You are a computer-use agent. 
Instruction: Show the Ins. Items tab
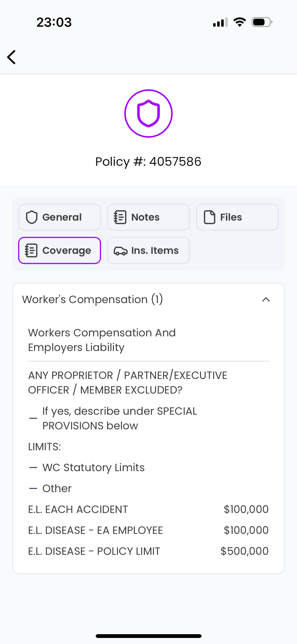[x=148, y=250]
